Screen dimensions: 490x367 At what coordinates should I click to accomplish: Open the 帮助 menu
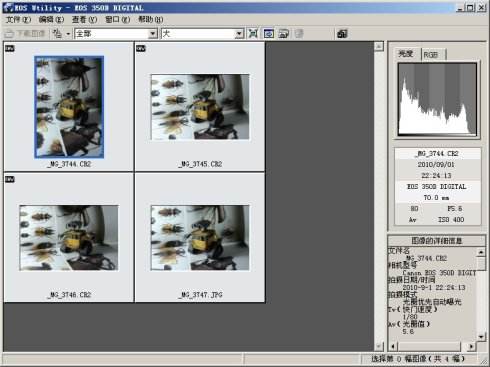coord(150,19)
